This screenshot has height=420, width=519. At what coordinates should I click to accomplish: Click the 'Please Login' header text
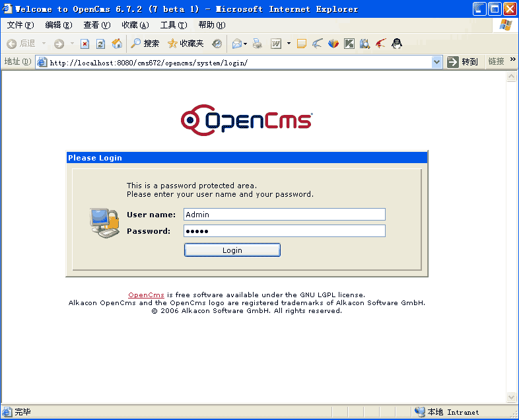click(95, 158)
